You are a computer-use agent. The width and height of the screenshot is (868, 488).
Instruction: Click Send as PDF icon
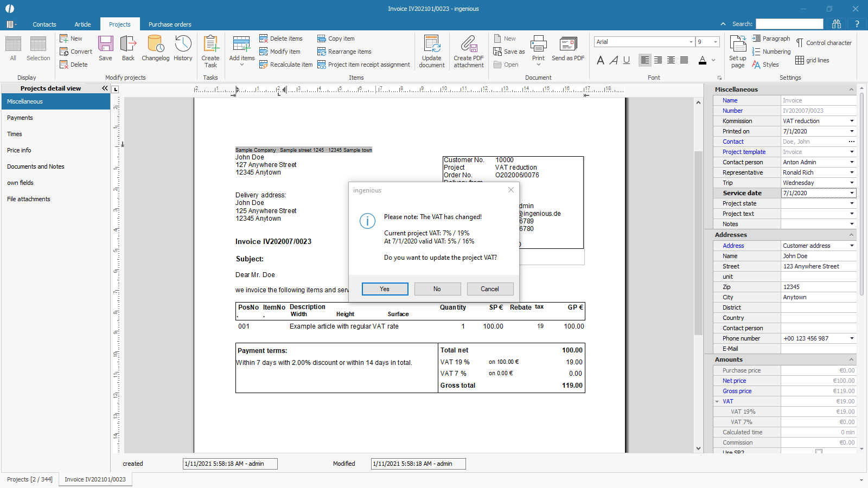(x=568, y=48)
